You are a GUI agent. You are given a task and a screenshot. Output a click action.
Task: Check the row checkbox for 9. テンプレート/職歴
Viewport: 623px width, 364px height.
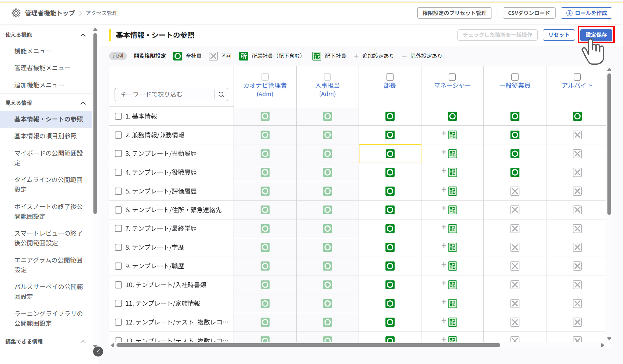coord(118,266)
